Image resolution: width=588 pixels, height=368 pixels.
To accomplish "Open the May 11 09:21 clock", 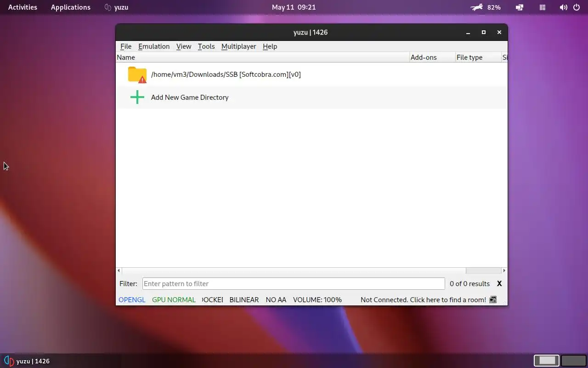I will tap(294, 7).
